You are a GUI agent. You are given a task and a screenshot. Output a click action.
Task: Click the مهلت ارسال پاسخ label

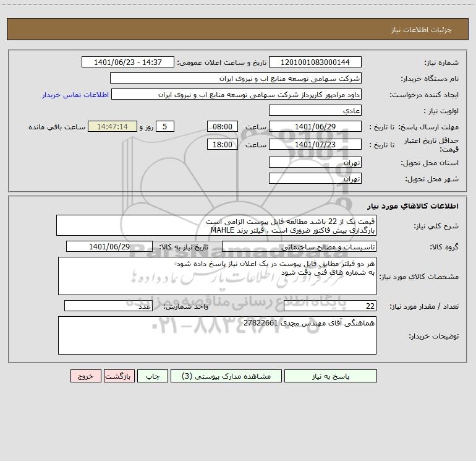[x=428, y=127]
